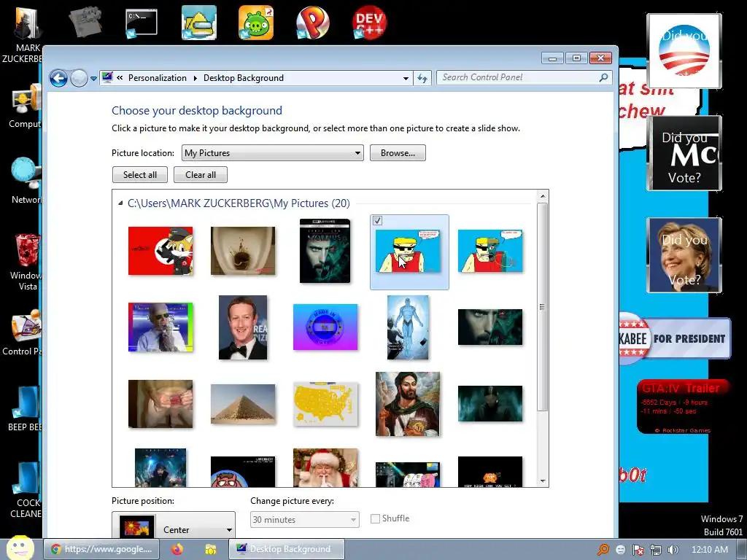The image size is (747, 560).
Task: Select the bearded man painting thumbnail
Action: point(408,404)
